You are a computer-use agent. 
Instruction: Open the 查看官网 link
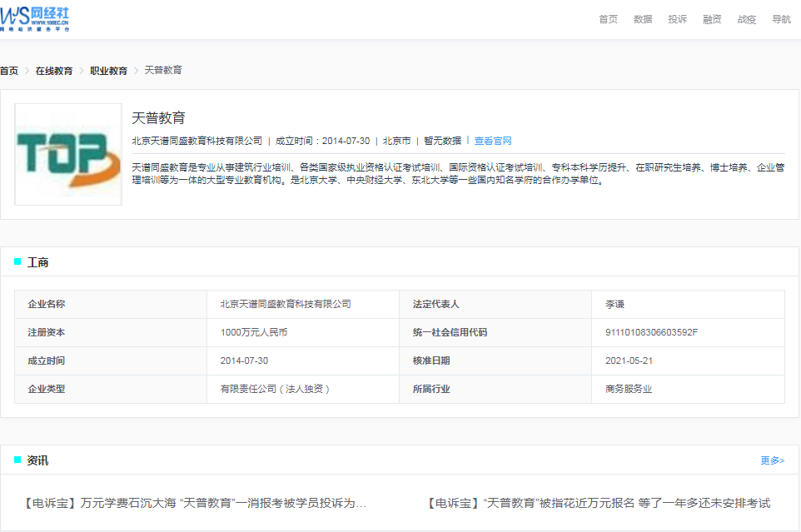coord(493,141)
